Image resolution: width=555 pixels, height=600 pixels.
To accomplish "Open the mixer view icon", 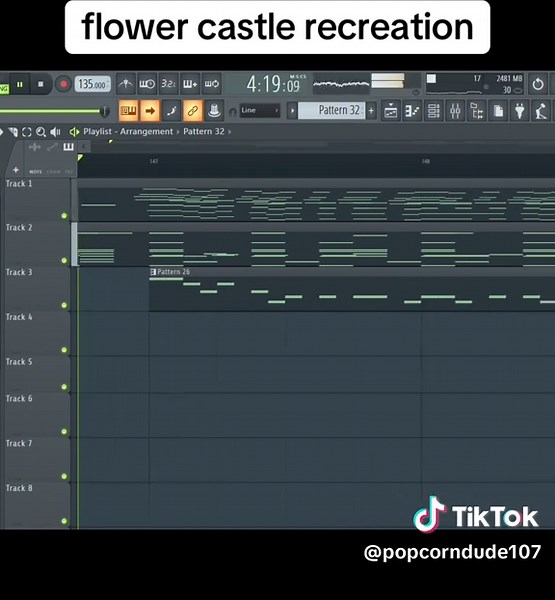I will [x=455, y=111].
